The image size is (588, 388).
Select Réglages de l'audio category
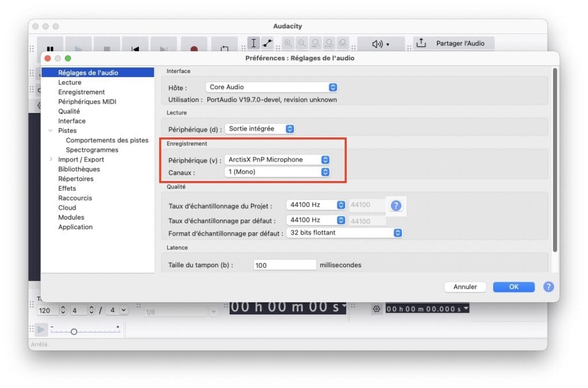[98, 72]
